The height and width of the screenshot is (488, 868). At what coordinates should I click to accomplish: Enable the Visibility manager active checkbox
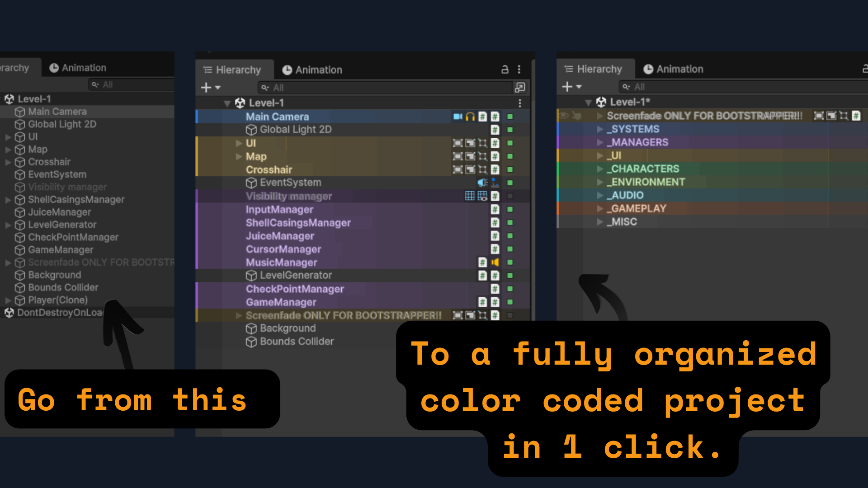pyautogui.click(x=510, y=196)
